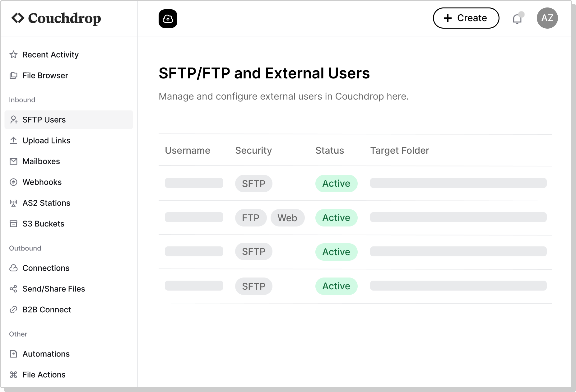Select Recent Activity in the sidebar
This screenshot has height=392, width=576.
pyautogui.click(x=50, y=54)
